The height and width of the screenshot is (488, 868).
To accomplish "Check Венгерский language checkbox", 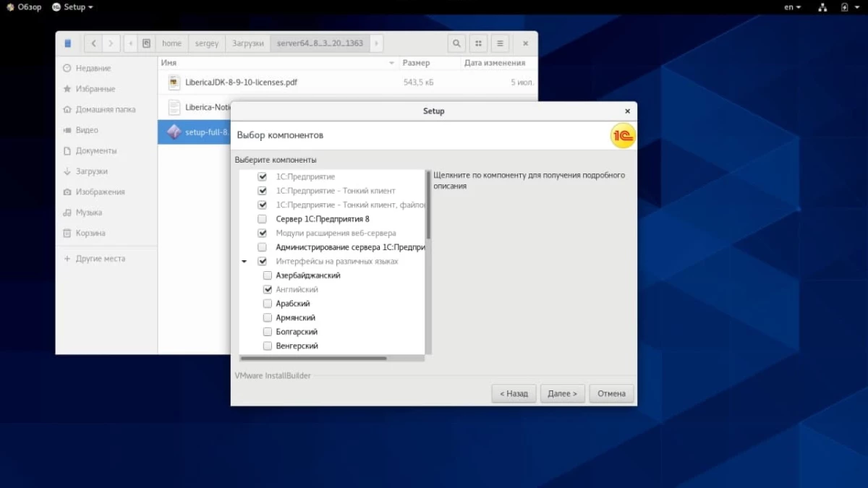I will click(x=268, y=346).
